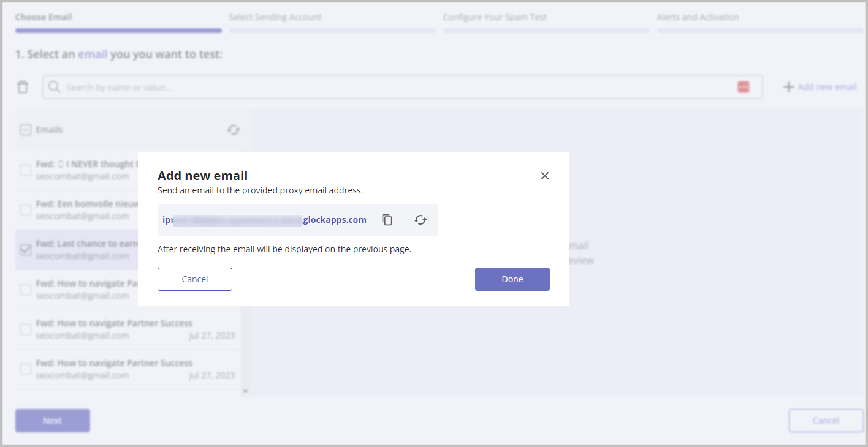
Task: Close the Add new email dialog
Action: [545, 176]
